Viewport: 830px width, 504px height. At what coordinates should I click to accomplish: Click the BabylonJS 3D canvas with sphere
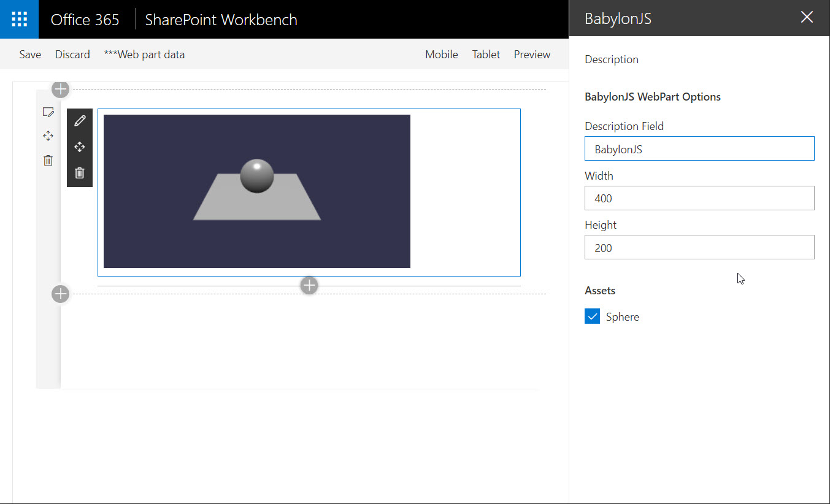tap(257, 191)
